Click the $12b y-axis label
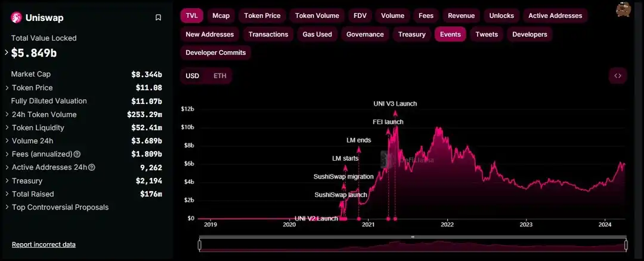This screenshot has height=261, width=644. point(187,109)
